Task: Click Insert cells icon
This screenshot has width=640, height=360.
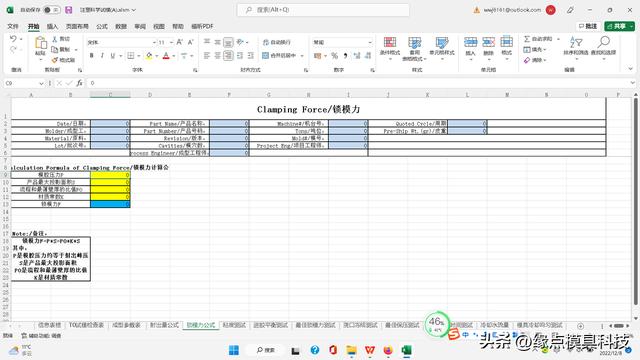Action: tap(470, 42)
